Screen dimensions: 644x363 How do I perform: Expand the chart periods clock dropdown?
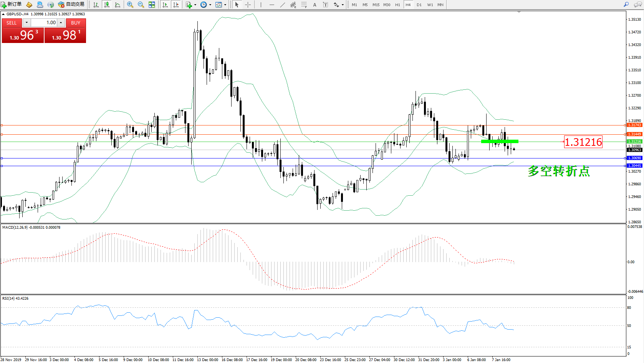coord(210,5)
